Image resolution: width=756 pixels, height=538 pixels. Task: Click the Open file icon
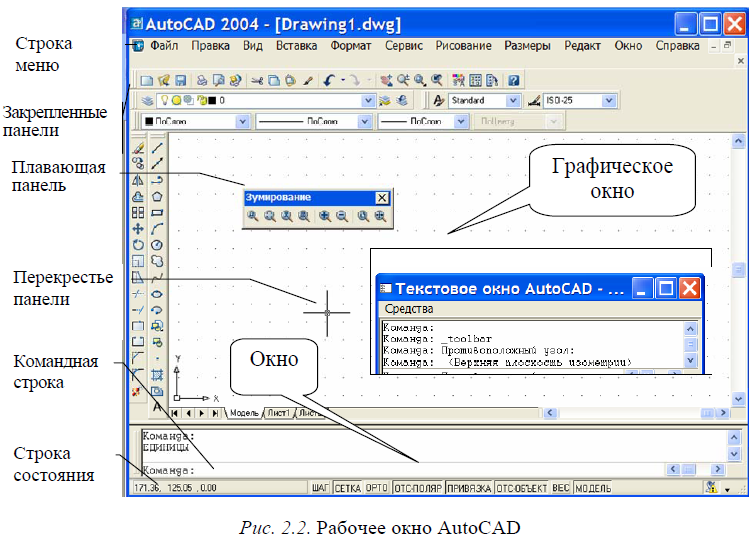pyautogui.click(x=163, y=81)
